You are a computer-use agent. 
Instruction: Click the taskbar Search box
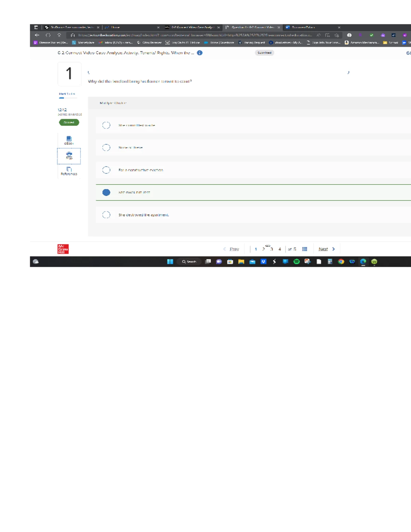[x=189, y=262]
